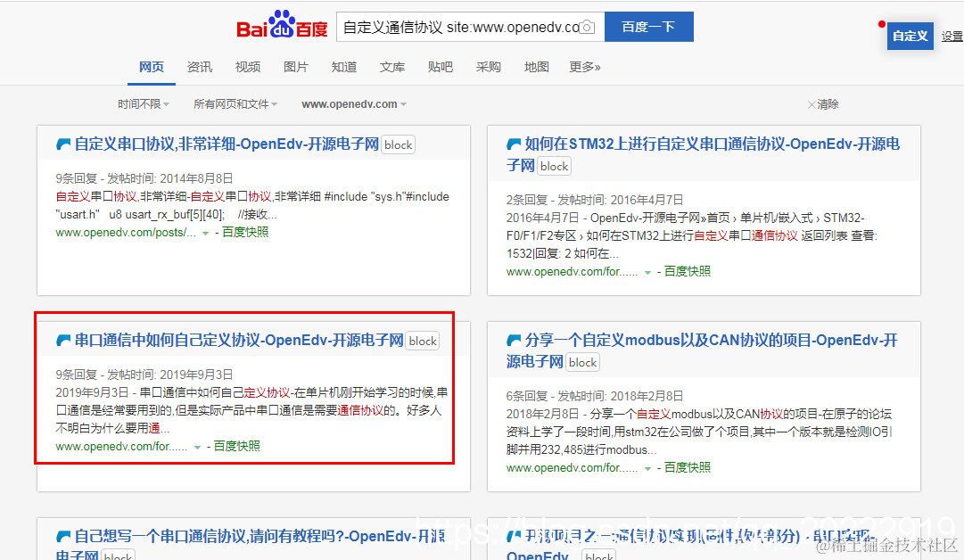Click the www.openedv.com/posts/... green URL
Screen dimensions: 964x560
[126, 233]
